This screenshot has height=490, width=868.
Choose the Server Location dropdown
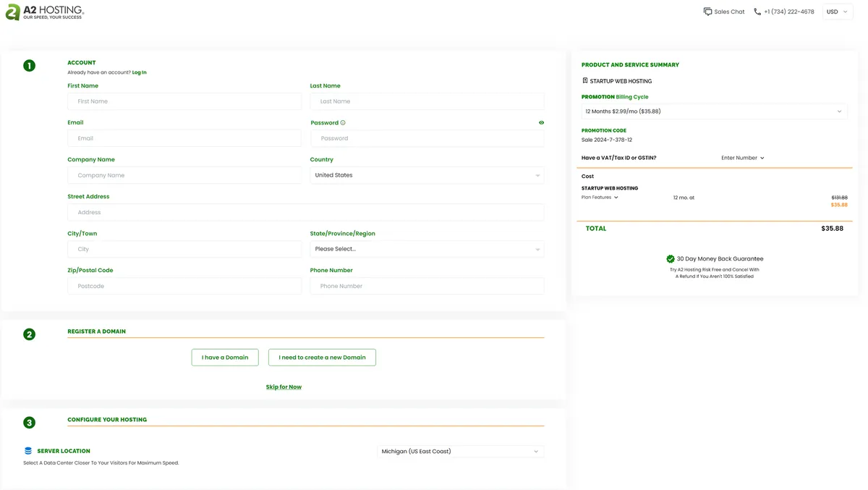point(460,452)
